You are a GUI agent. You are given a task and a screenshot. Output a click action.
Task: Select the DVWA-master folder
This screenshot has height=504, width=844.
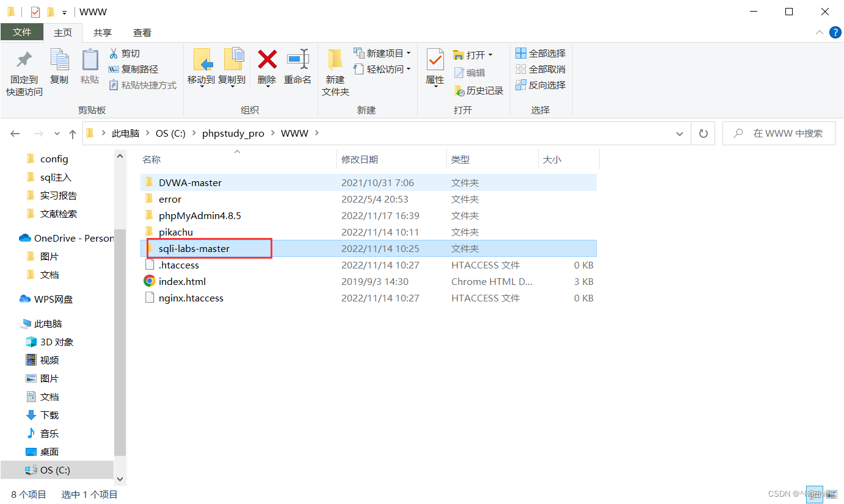pyautogui.click(x=368, y=182)
